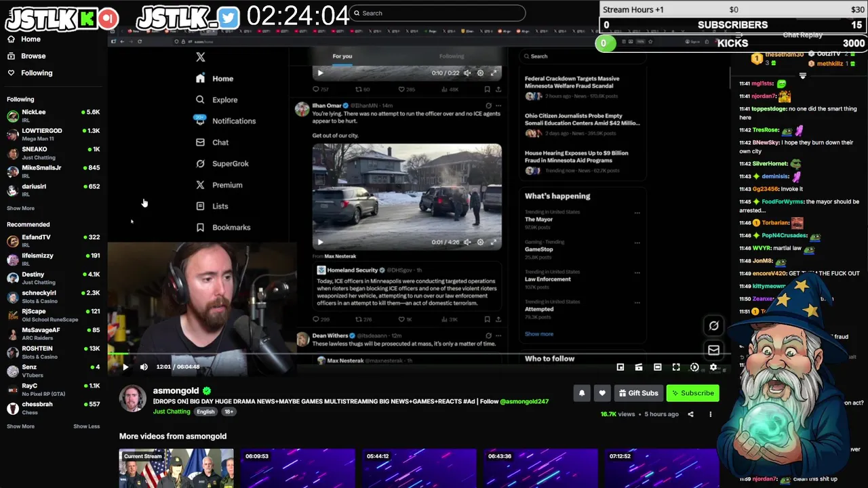Subscribe to asmongold's channel
Screen dimensions: 868x488
pos(692,393)
